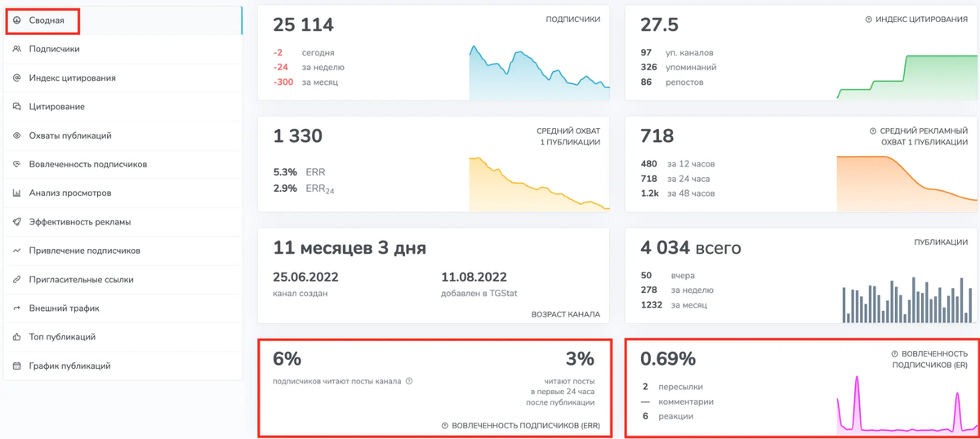The width and height of the screenshot is (980, 439).
Task: Click the speech bubbles icon beside Цитирование
Action: [16, 107]
